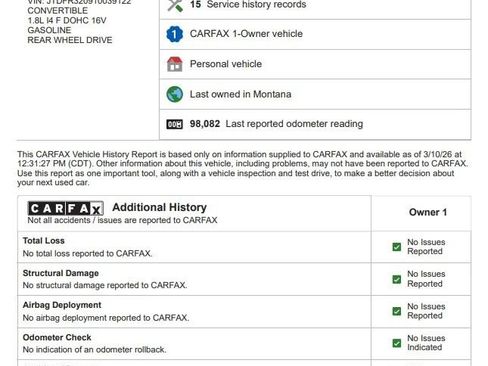Screen dimensions: 488x366
Task: Click 'No Issues Reported' in Structural Damage row
Action: tap(426, 279)
